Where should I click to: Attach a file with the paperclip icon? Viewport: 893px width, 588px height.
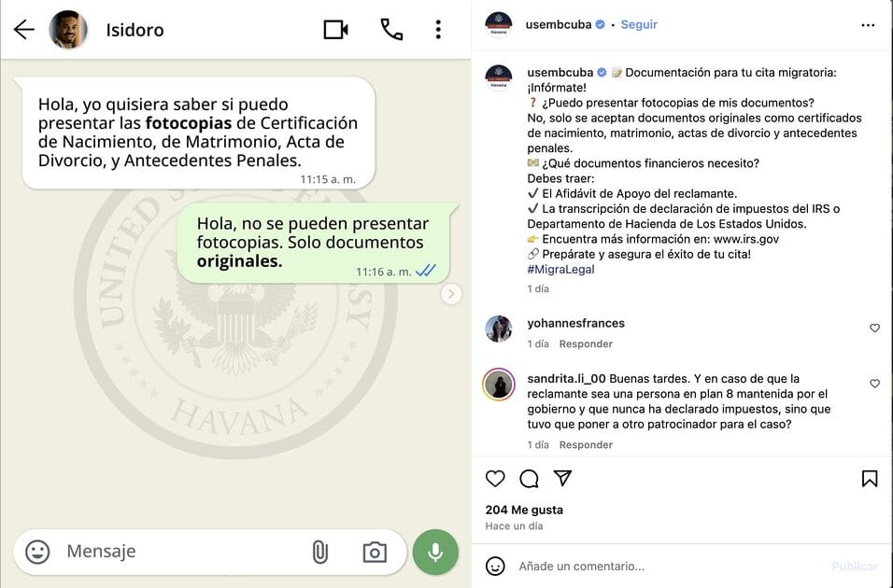320,552
